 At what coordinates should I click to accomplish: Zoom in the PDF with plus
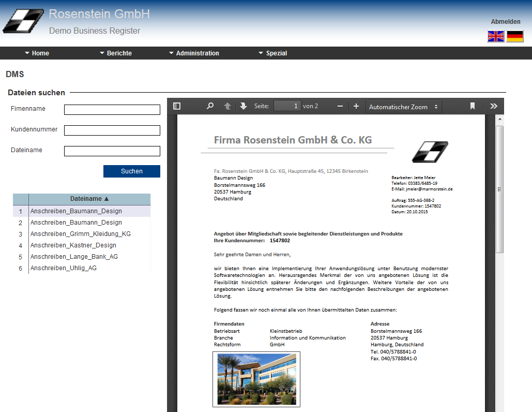356,106
